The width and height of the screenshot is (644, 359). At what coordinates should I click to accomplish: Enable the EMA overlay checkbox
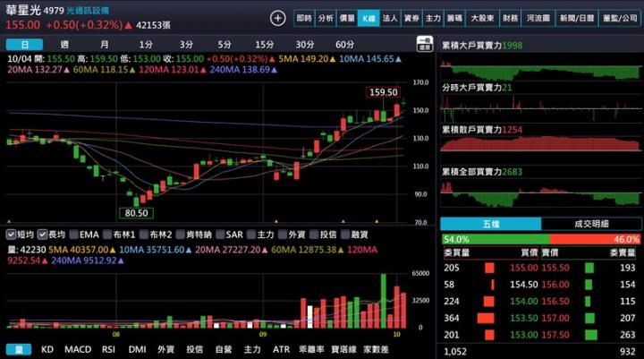coord(74,235)
